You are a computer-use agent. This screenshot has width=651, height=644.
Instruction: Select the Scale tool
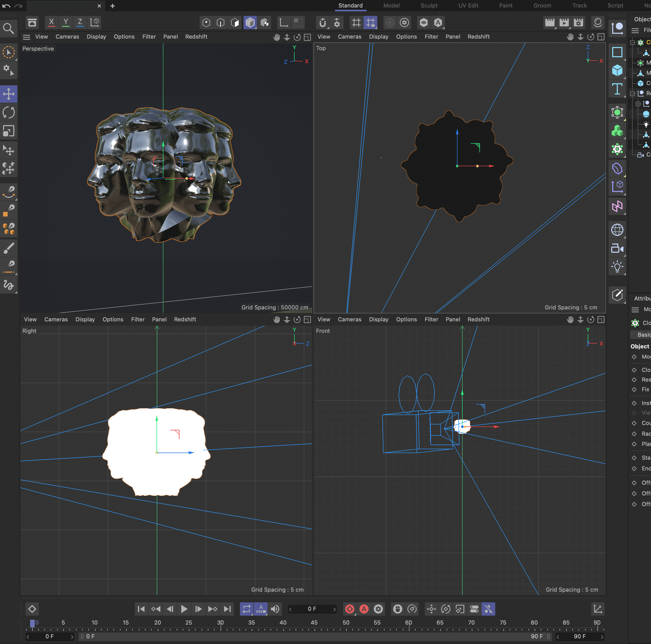tap(8, 131)
